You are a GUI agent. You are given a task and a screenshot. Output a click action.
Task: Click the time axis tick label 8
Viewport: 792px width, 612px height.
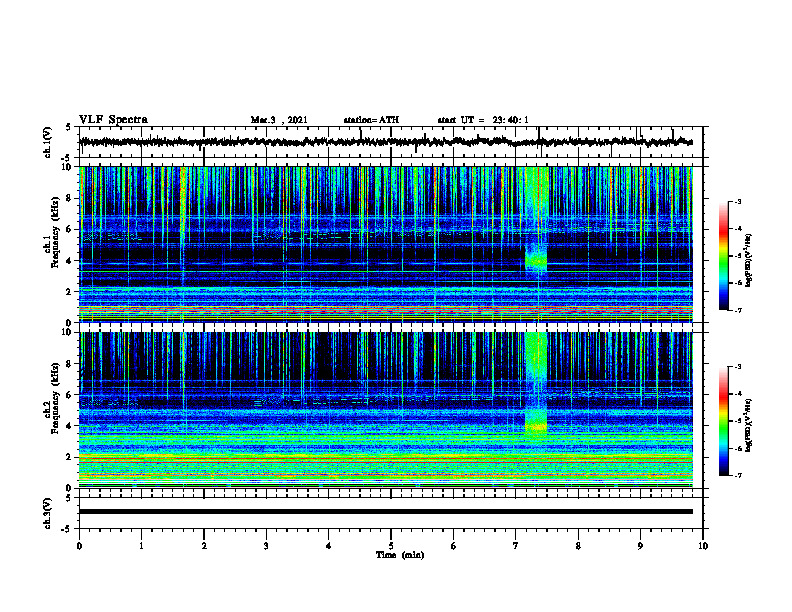(x=578, y=546)
